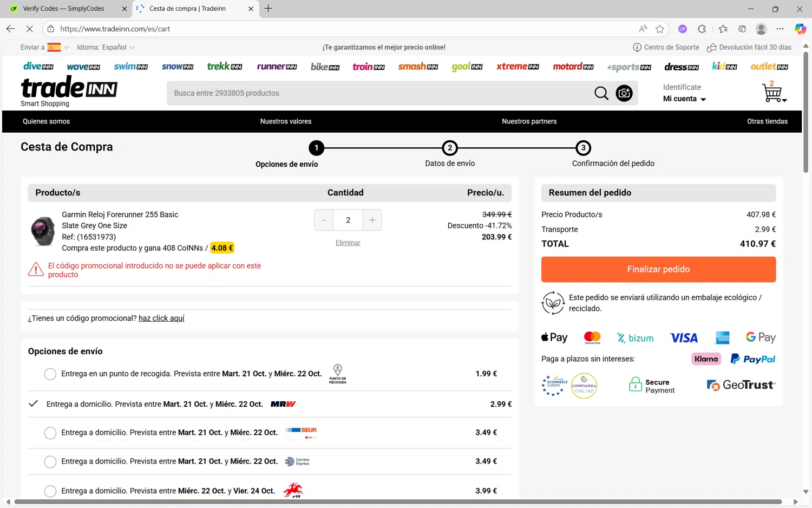Click the vertical page scrollbar
This screenshot has width=812, height=508.
click(x=806, y=113)
